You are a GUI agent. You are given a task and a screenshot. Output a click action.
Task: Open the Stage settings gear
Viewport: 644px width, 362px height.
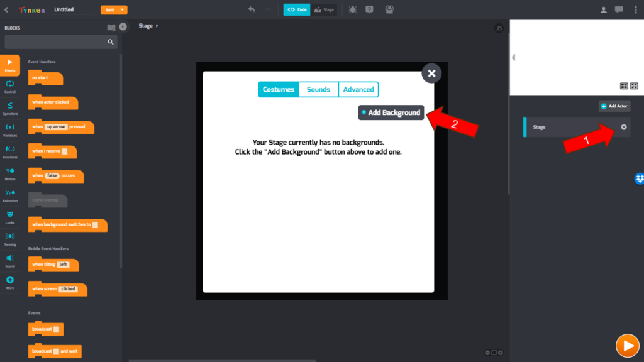pyautogui.click(x=623, y=127)
